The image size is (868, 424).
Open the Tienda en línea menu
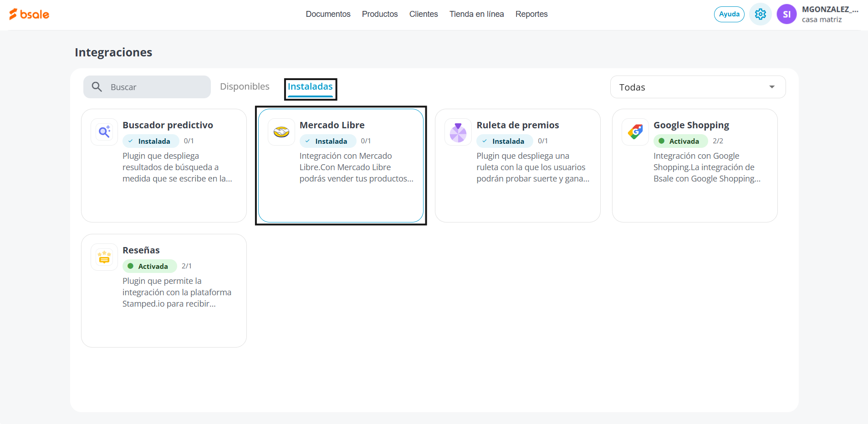476,14
